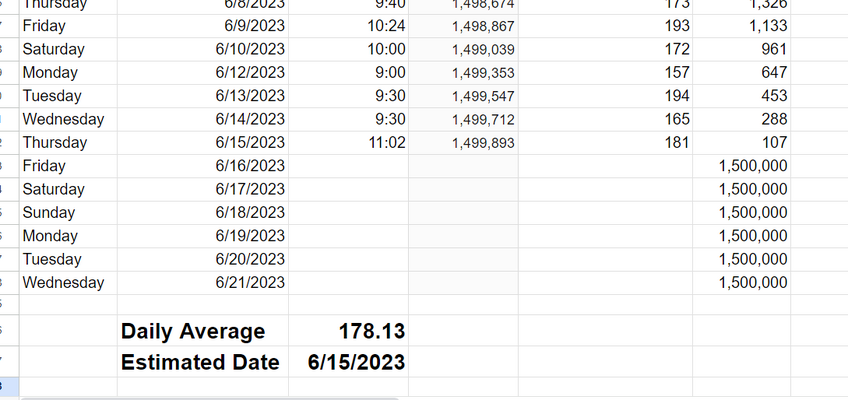Image resolution: width=848 pixels, height=400 pixels.
Task: Click the daily count cell 157
Action: (606, 73)
